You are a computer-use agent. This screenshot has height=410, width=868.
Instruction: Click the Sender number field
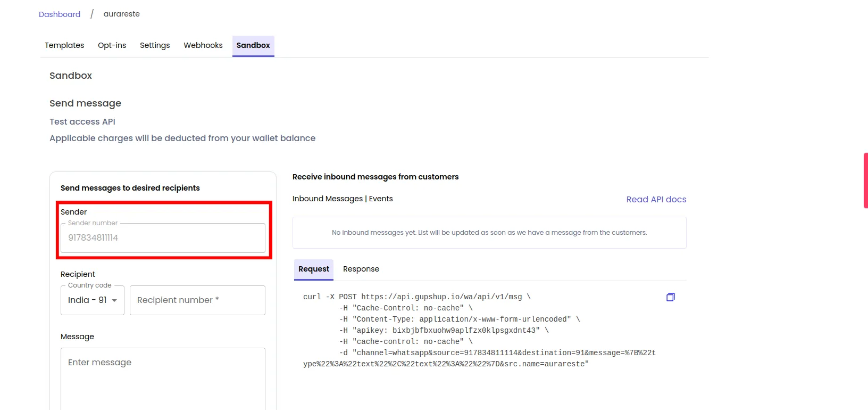[x=163, y=238]
